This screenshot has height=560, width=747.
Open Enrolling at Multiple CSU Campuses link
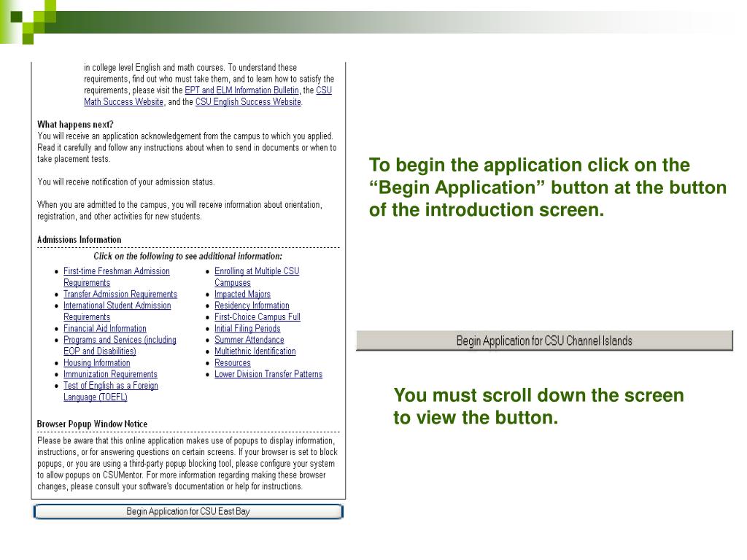[x=257, y=276]
